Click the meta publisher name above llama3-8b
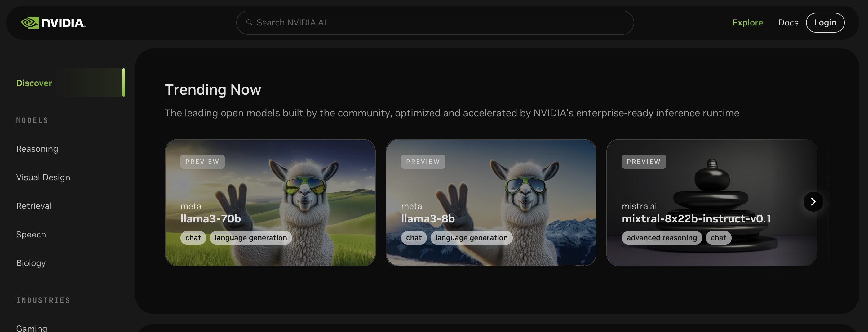Image resolution: width=868 pixels, height=332 pixels. 411,206
